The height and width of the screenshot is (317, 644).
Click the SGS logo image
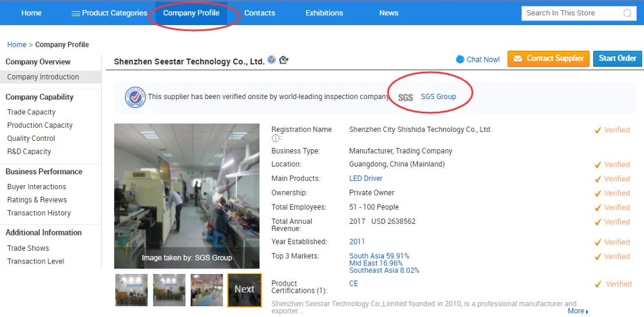tap(405, 97)
